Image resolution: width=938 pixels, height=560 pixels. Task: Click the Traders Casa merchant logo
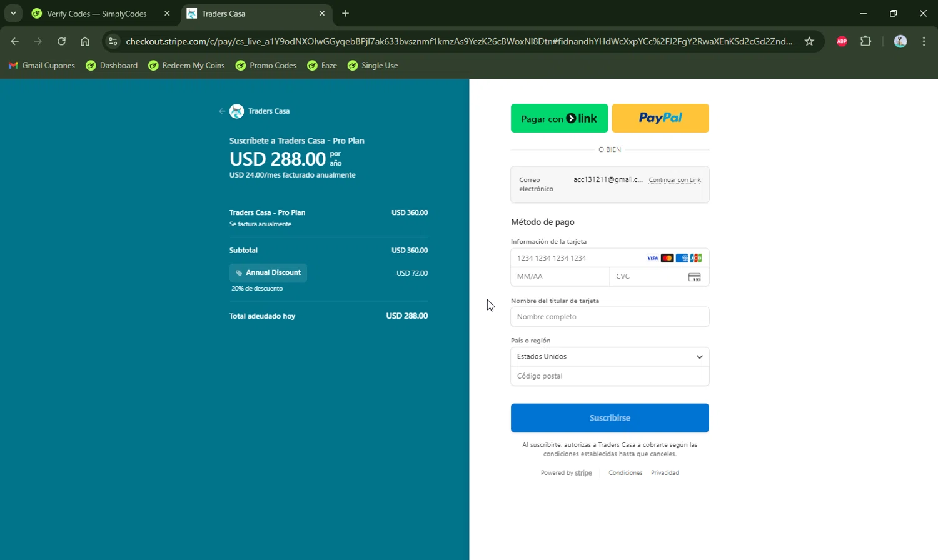(x=236, y=111)
